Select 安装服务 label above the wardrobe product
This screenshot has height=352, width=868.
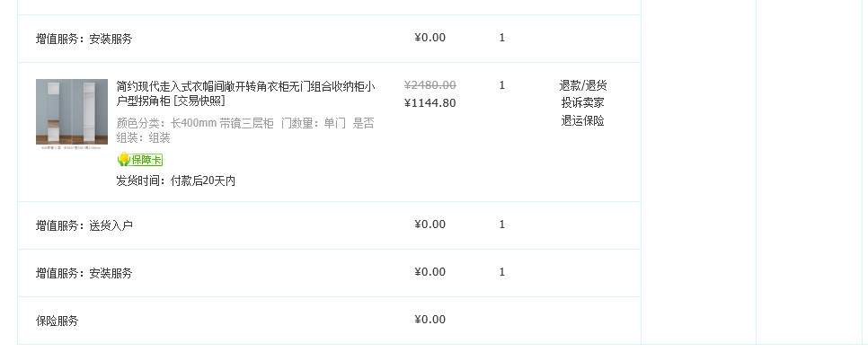click(84, 40)
